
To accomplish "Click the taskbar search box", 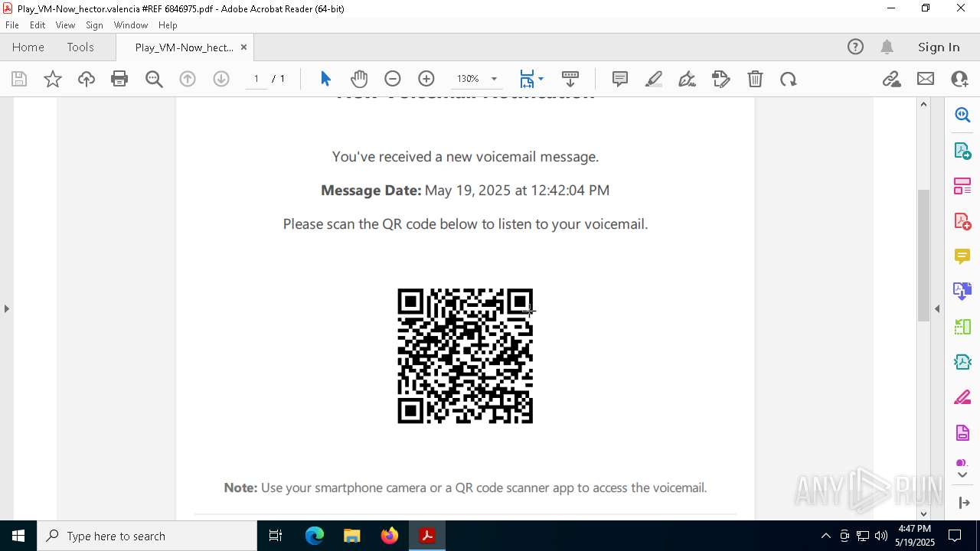I will click(147, 536).
